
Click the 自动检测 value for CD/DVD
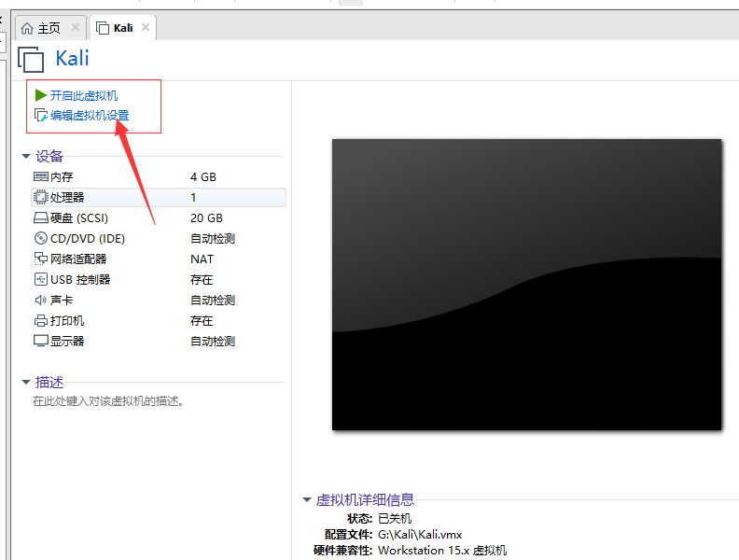[x=213, y=239]
